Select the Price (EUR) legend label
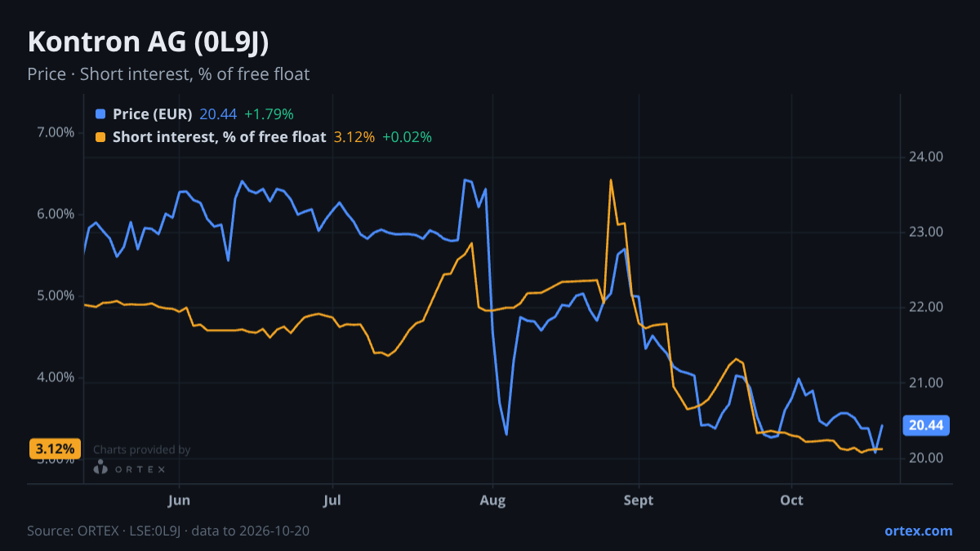Image resolution: width=980 pixels, height=551 pixels. point(153,114)
